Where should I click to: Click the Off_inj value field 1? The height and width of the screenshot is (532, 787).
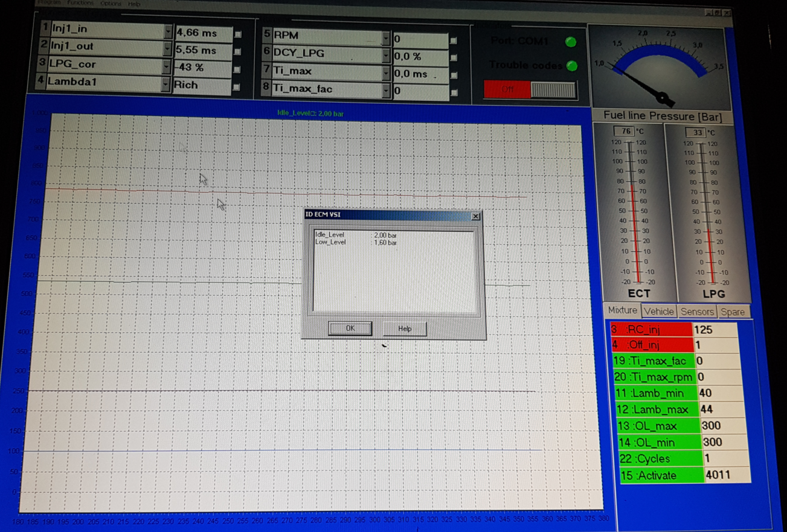coord(716,345)
